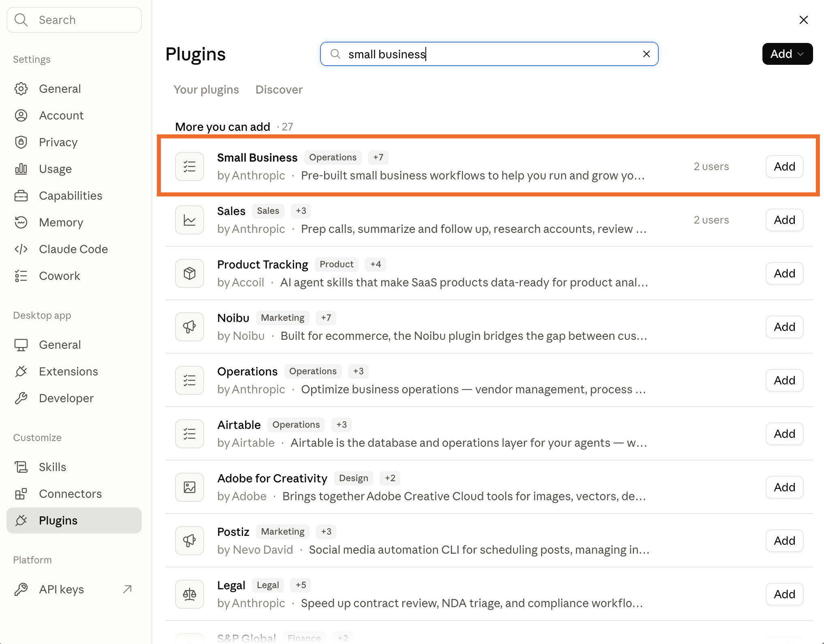Open the Plugins settings section

coord(74,520)
